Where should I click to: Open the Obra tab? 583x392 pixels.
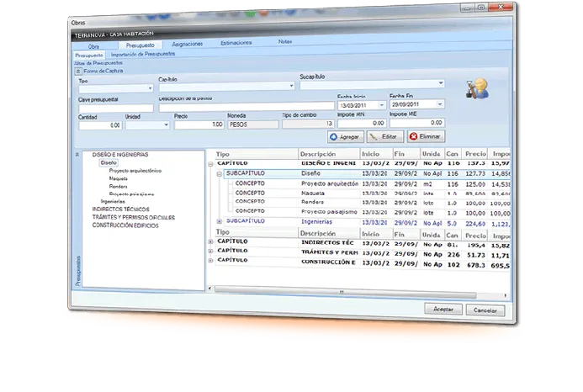point(93,47)
